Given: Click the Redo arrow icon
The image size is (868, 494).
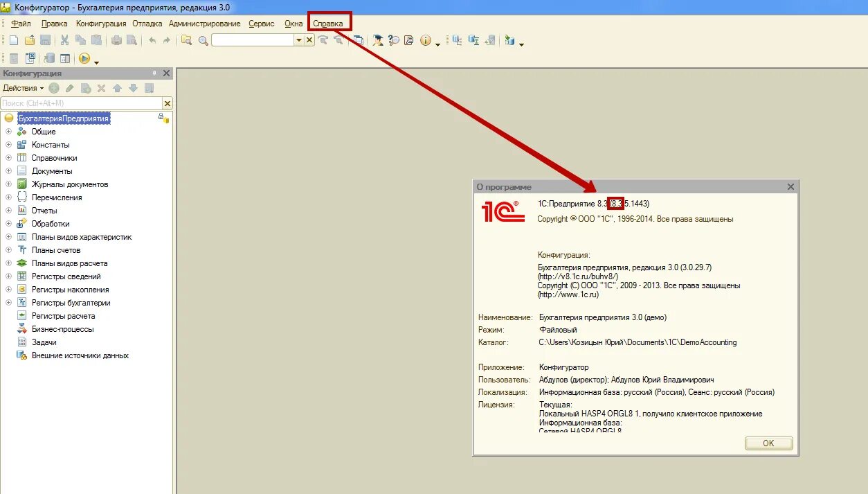Looking at the screenshot, I should click(x=167, y=40).
